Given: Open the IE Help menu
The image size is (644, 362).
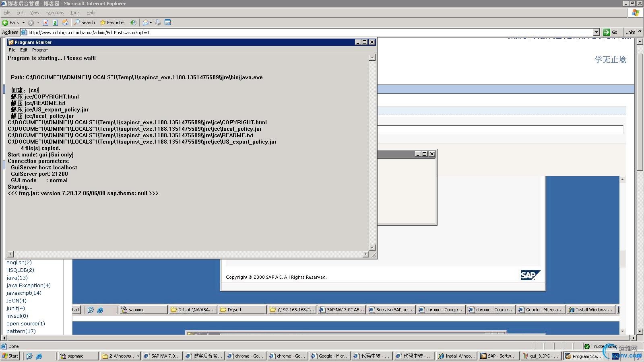Looking at the screenshot, I should click(91, 12).
